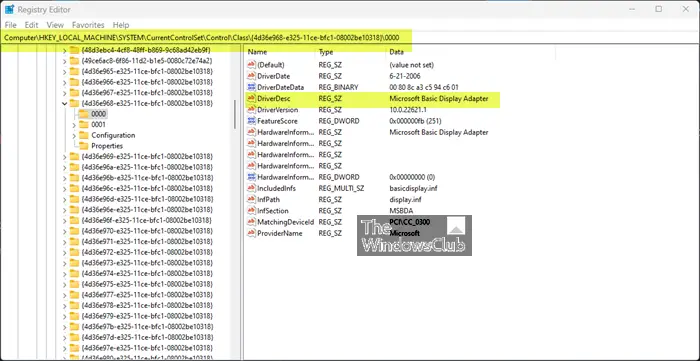Expand the {4d36e966-e325-11ce-bfc1-08002be10318} key
The height and width of the screenshot is (361, 700).
64,82
